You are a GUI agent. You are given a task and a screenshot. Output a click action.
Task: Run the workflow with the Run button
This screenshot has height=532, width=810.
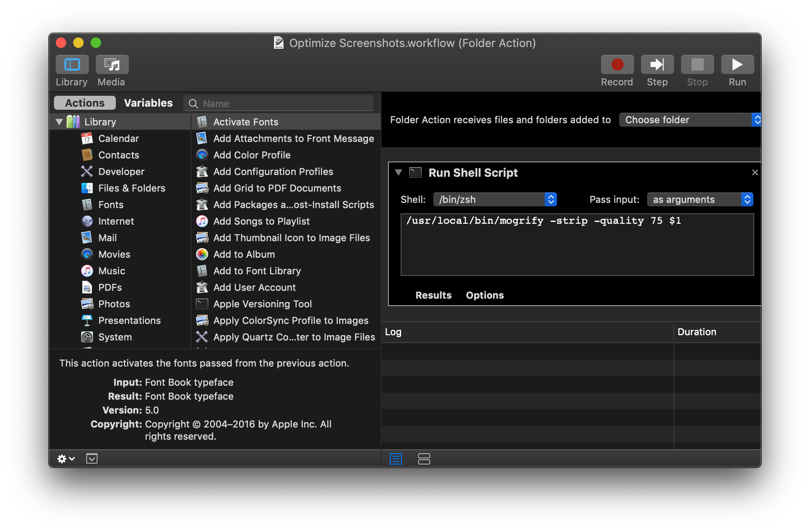coord(737,64)
